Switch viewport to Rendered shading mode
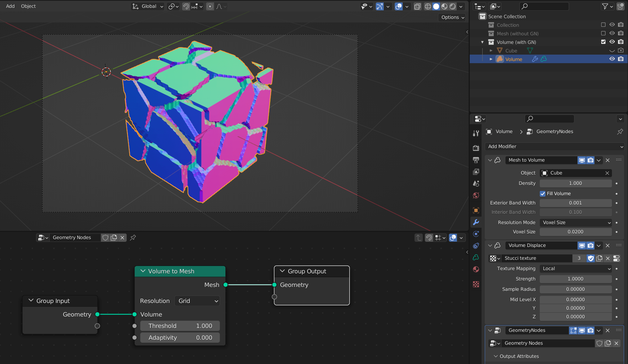This screenshot has height=364, width=628. coord(453,6)
